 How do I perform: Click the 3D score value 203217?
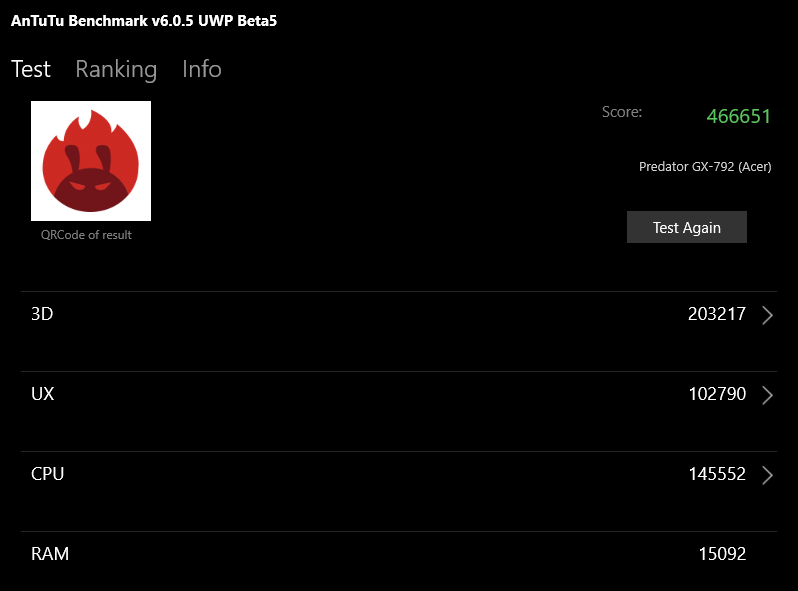click(717, 314)
